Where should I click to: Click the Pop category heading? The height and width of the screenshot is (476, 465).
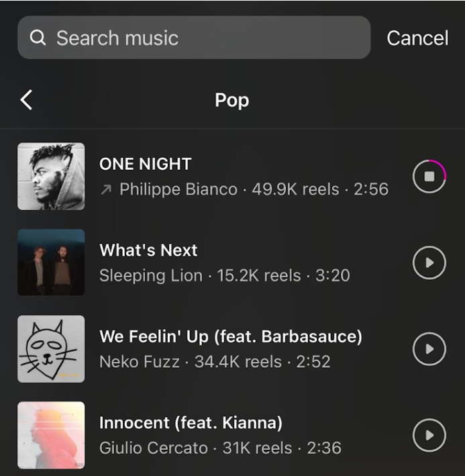[231, 100]
